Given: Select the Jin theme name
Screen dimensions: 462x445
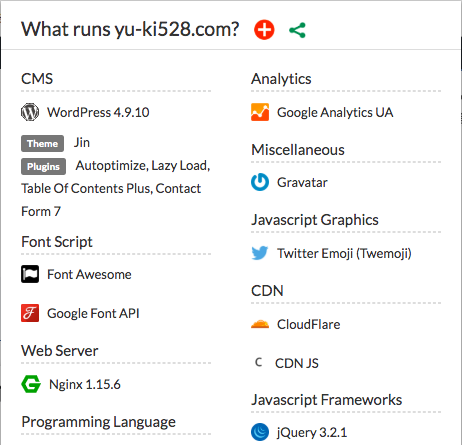Looking at the screenshot, I should pos(82,143).
